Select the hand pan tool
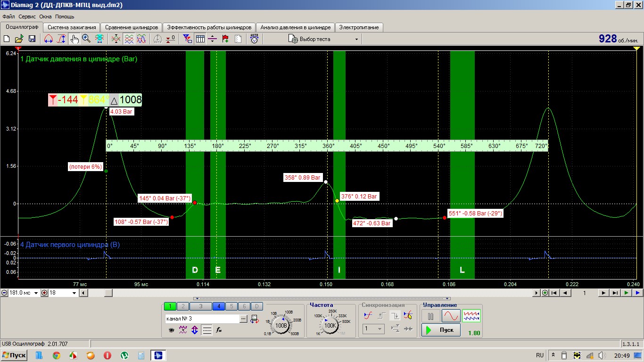The image size is (644, 362). (74, 39)
